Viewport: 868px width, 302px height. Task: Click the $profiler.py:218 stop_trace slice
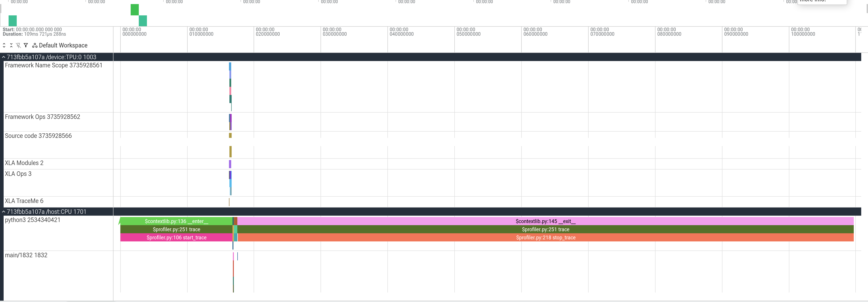tap(545, 238)
